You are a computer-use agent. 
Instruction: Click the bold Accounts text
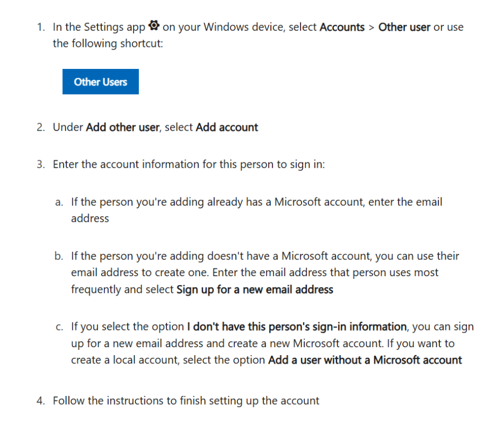tap(342, 27)
